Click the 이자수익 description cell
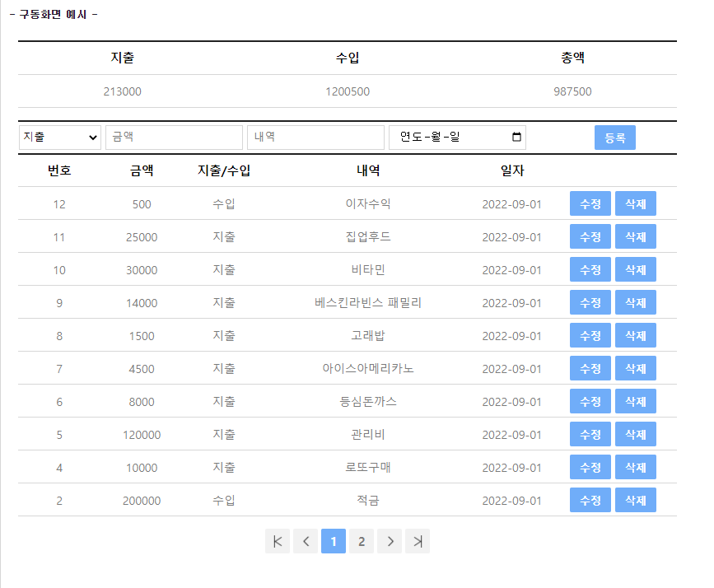This screenshot has height=588, width=714. pyautogui.click(x=368, y=203)
